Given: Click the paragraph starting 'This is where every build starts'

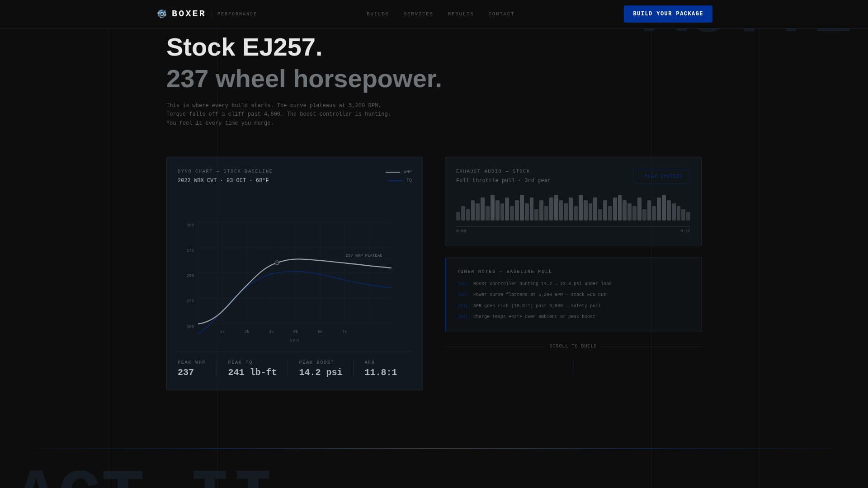Looking at the screenshot, I should coord(278,114).
